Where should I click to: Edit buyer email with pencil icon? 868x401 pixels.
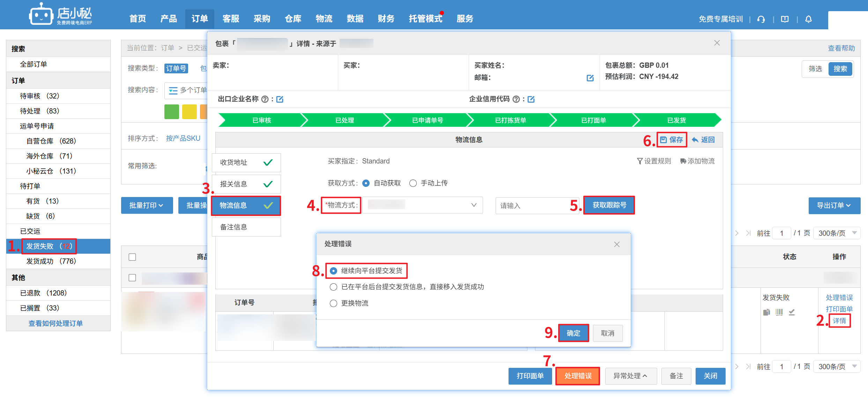[590, 78]
